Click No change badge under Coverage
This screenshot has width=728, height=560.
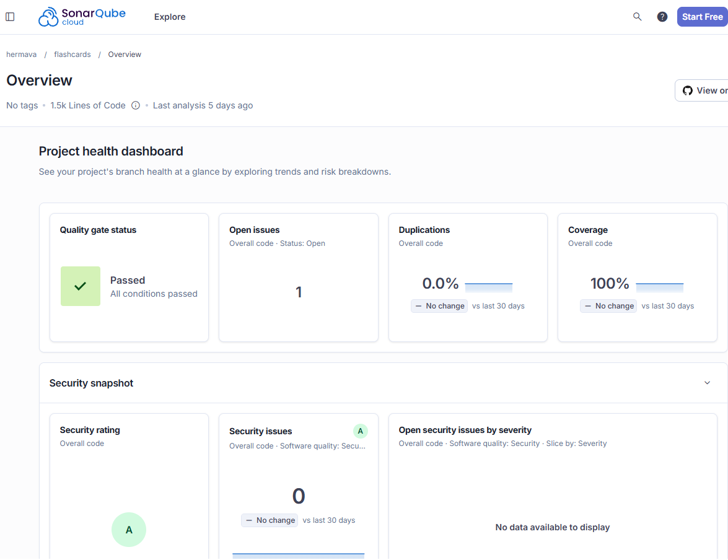coord(608,306)
